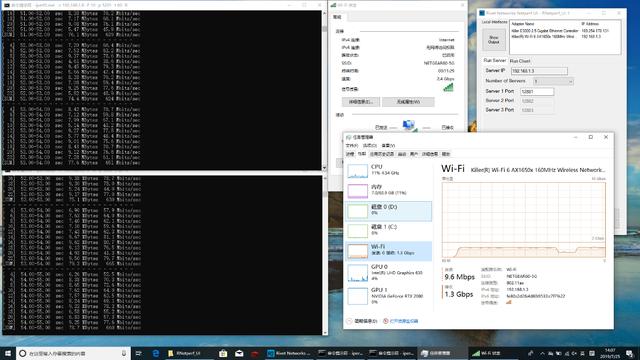Click the up arrow of bottom console scrollbar
Screen dimensions: 640x360
(x=324, y=178)
